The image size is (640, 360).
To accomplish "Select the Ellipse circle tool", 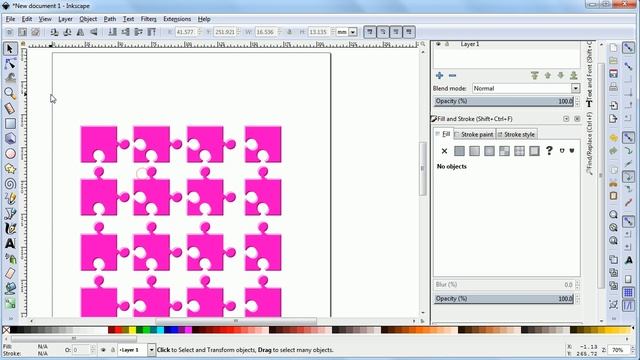I will [10, 153].
